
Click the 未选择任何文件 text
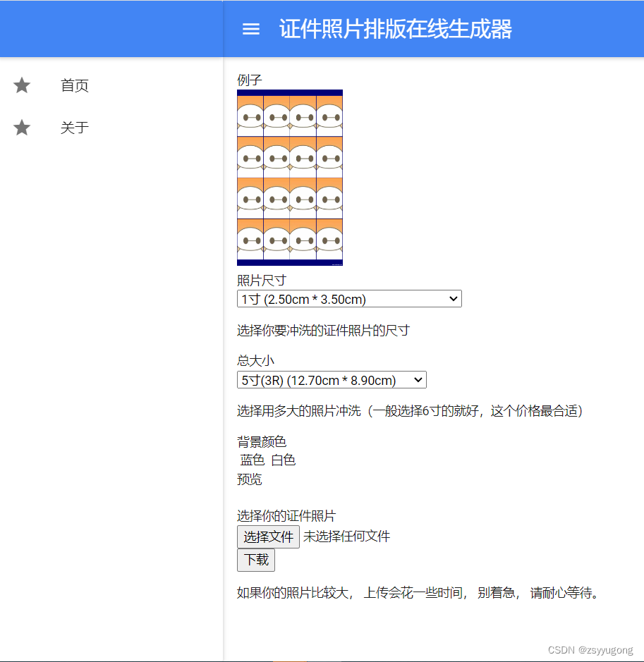[346, 537]
